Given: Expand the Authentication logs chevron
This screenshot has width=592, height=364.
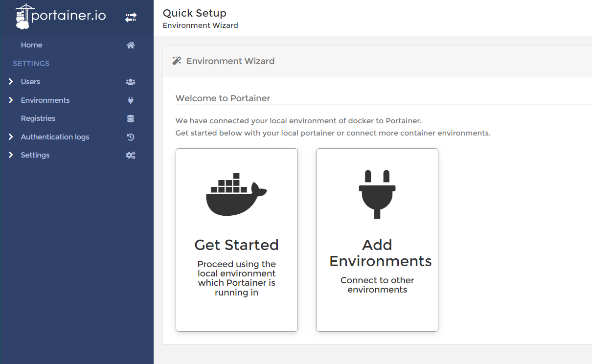Looking at the screenshot, I should [x=11, y=137].
